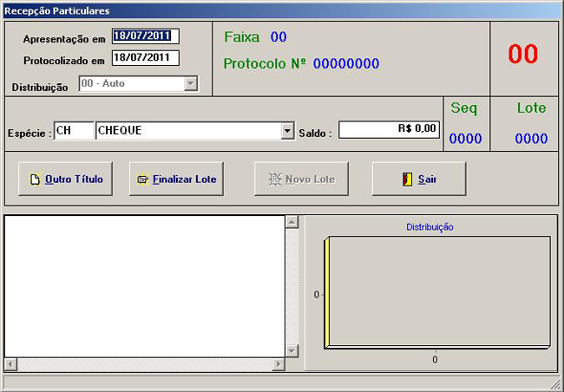The width and height of the screenshot is (564, 392).
Task: Expand the CHEQUE species dropdown arrow
Action: 287,131
